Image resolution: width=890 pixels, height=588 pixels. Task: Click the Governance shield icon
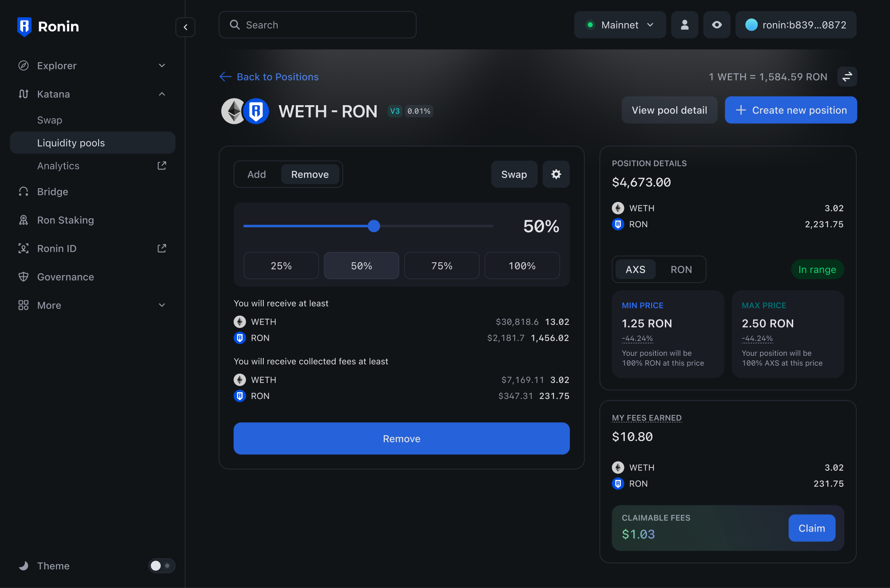click(x=23, y=276)
